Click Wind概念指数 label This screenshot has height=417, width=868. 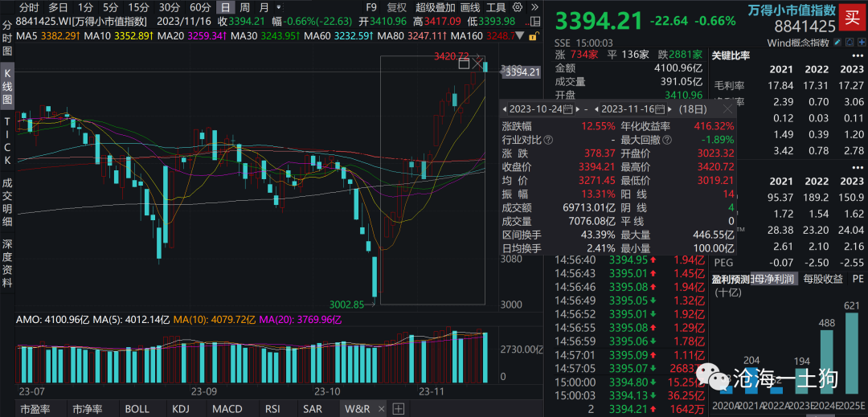[x=799, y=43]
